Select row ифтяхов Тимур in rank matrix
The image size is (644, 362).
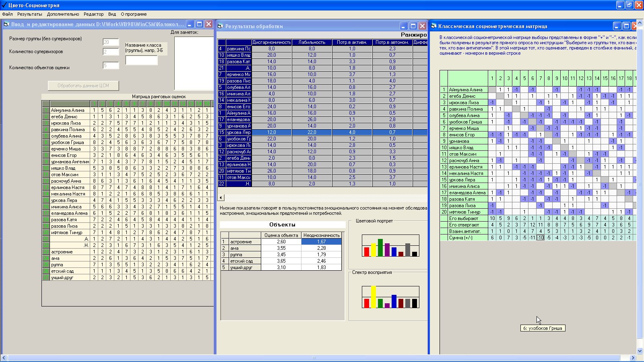128,232
